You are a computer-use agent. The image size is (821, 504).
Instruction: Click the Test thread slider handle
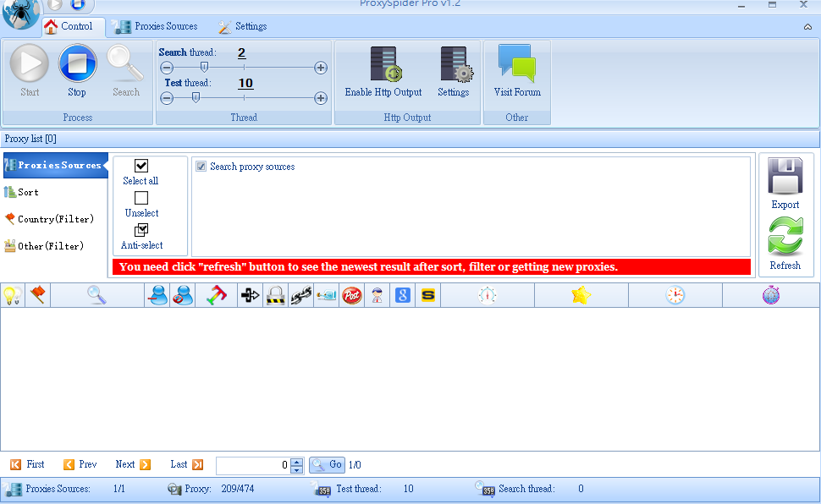[x=196, y=97]
